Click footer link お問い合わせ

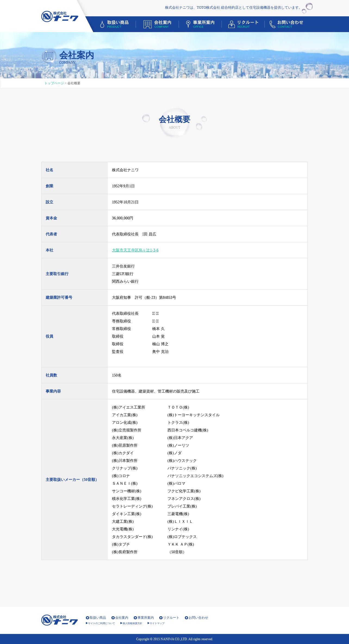point(197,618)
